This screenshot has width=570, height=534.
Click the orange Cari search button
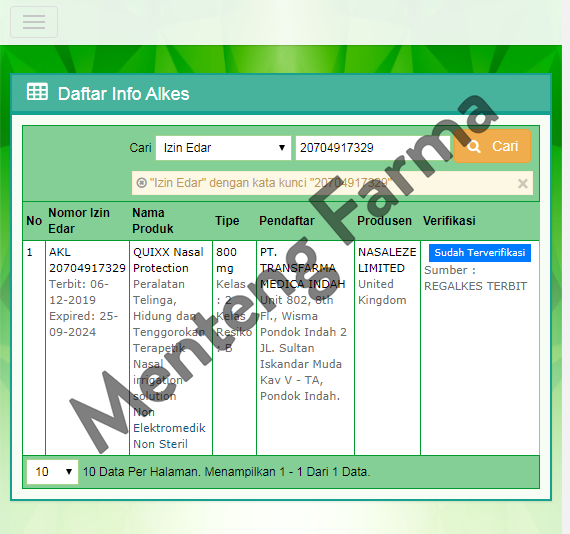click(492, 146)
